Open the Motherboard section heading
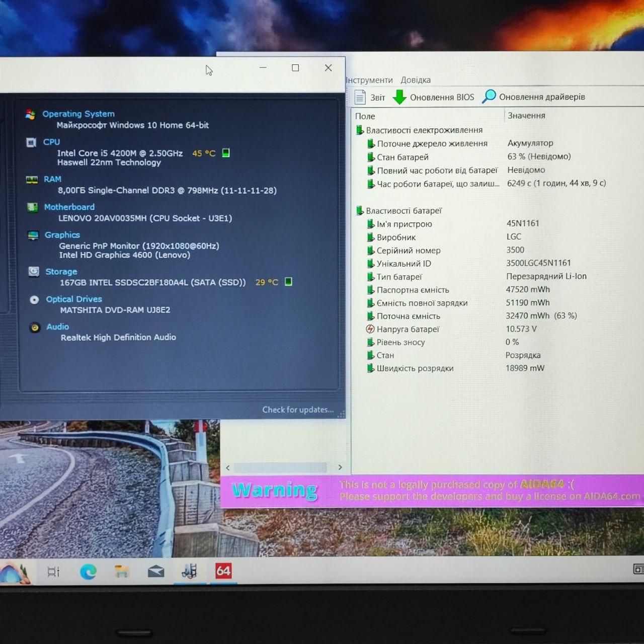The image size is (644, 644). [x=69, y=207]
